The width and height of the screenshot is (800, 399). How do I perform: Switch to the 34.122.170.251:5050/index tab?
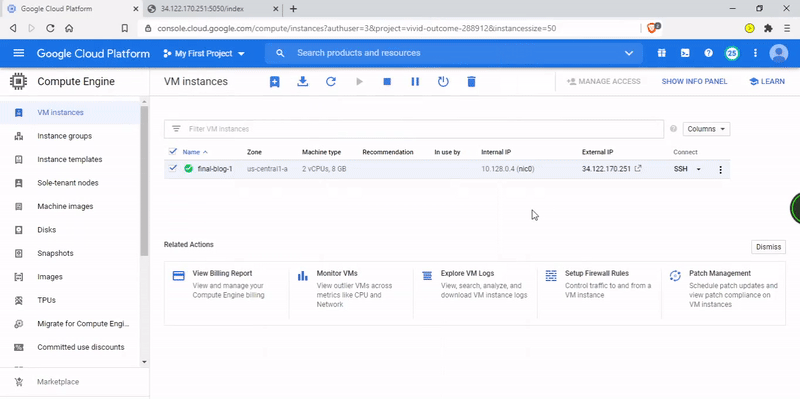click(212, 9)
